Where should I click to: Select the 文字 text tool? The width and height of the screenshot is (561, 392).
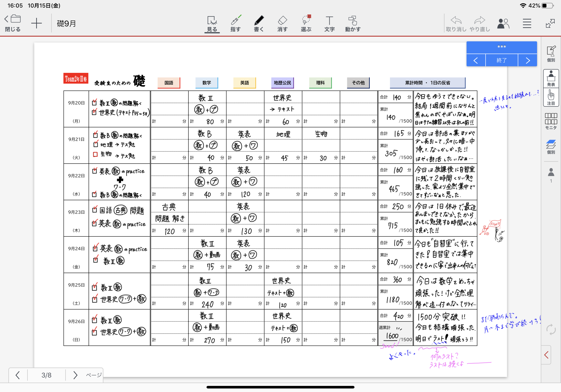pos(329,24)
